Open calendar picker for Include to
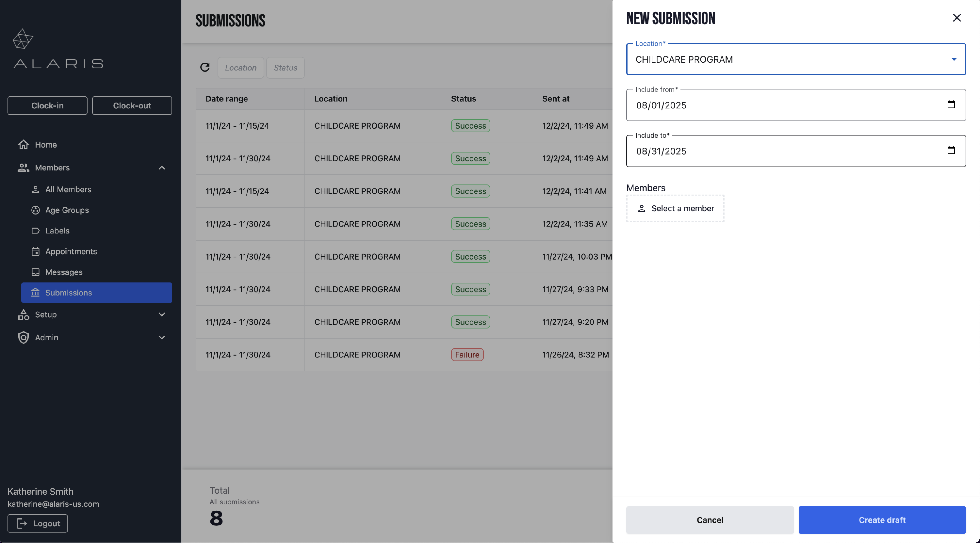The image size is (980, 543). [951, 151]
